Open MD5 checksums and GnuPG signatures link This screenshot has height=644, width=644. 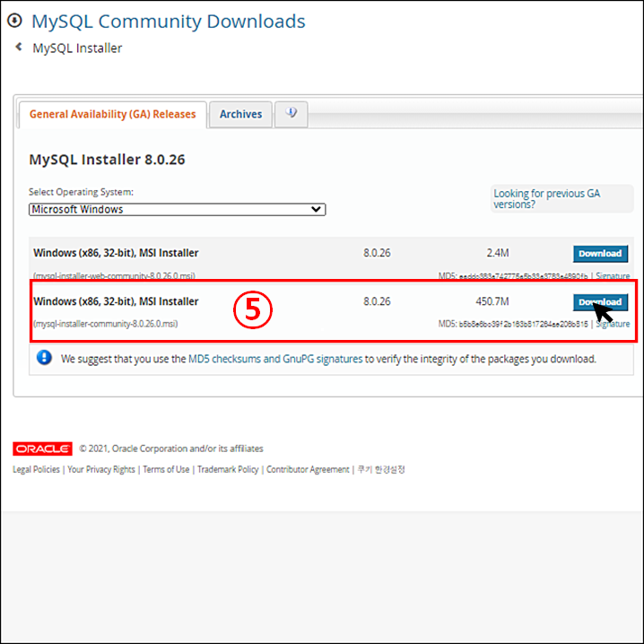[275, 359]
